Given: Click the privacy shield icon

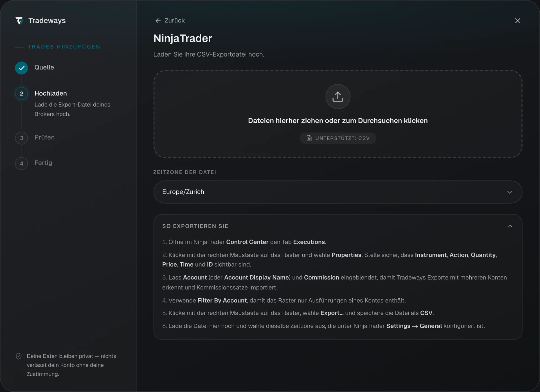Looking at the screenshot, I should pyautogui.click(x=19, y=356).
